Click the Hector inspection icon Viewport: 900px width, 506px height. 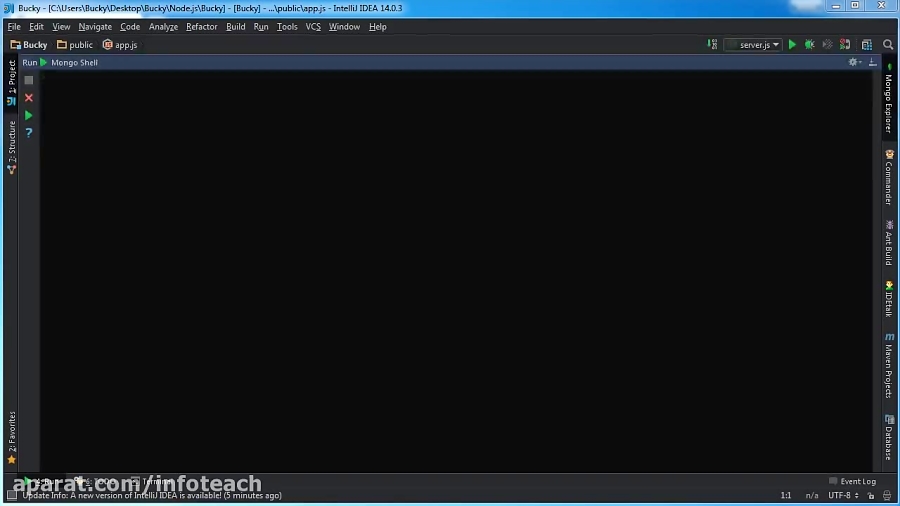[x=887, y=496]
